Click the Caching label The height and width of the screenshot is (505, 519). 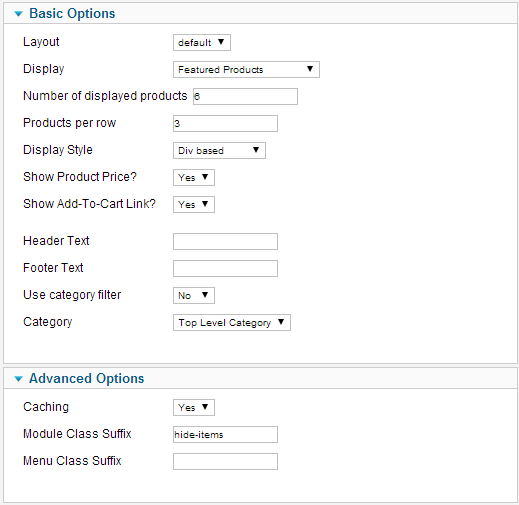coord(46,407)
